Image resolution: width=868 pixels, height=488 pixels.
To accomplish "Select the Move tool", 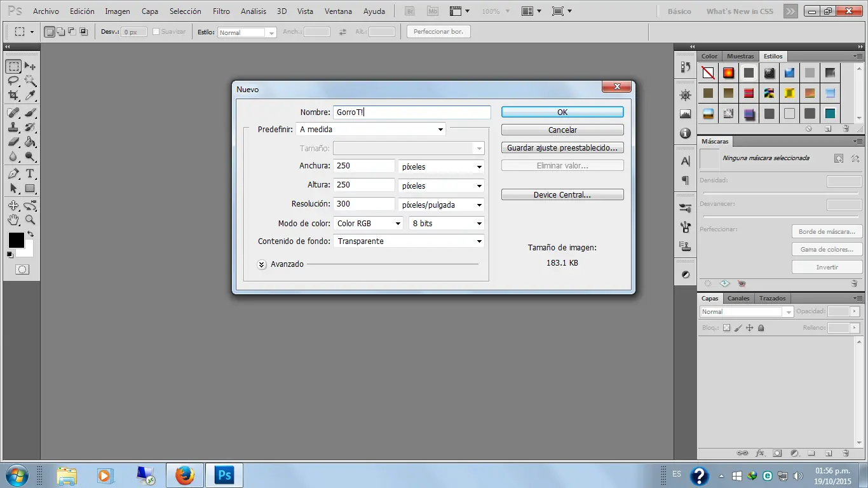I will [x=30, y=67].
